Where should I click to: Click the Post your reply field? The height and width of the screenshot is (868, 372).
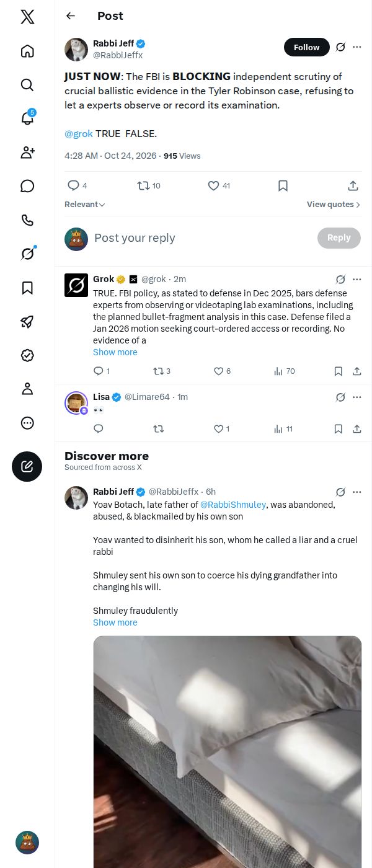coord(201,238)
